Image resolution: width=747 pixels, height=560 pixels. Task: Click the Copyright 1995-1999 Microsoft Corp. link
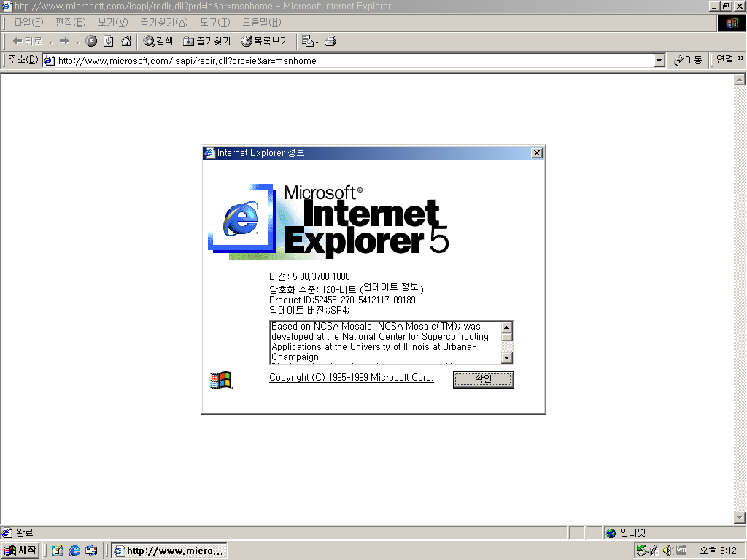tap(351, 377)
